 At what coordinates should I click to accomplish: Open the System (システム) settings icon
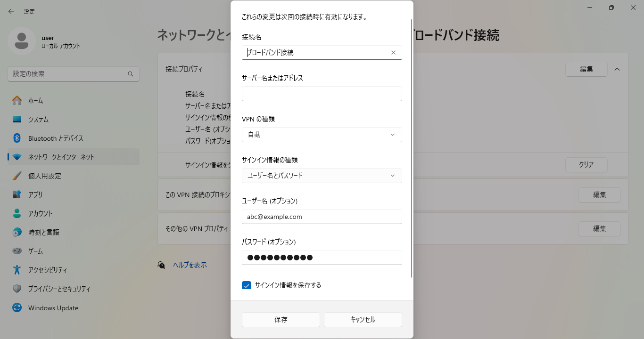click(17, 119)
